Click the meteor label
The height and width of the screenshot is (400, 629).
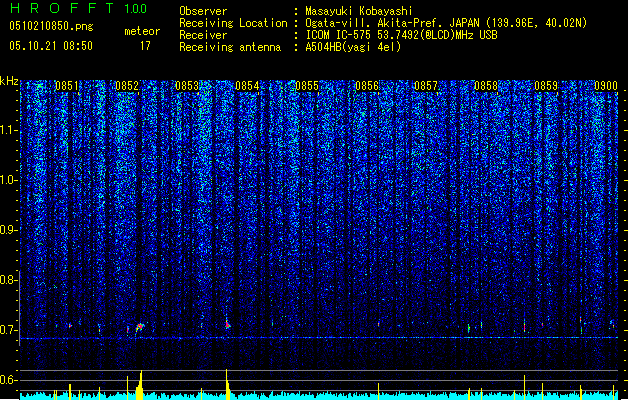point(142,31)
